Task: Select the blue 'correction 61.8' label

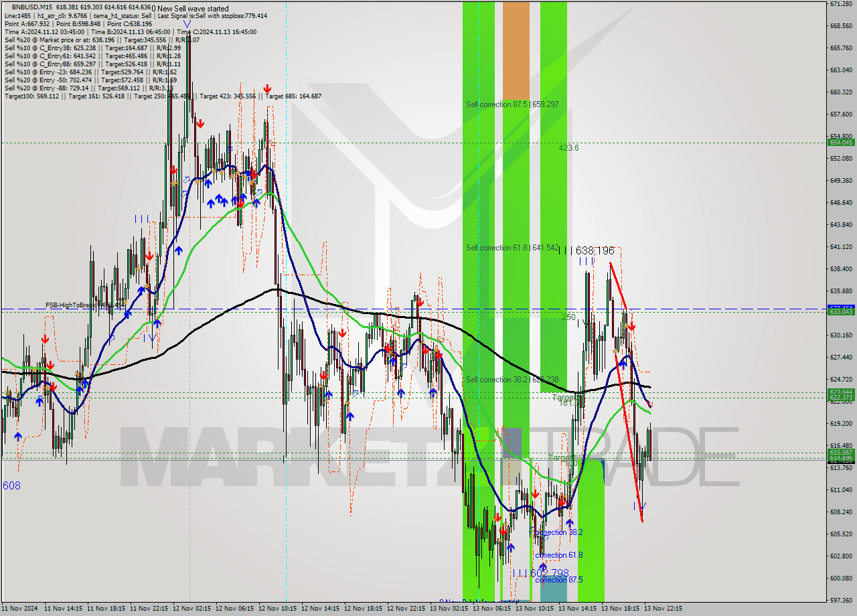Action: (558, 555)
